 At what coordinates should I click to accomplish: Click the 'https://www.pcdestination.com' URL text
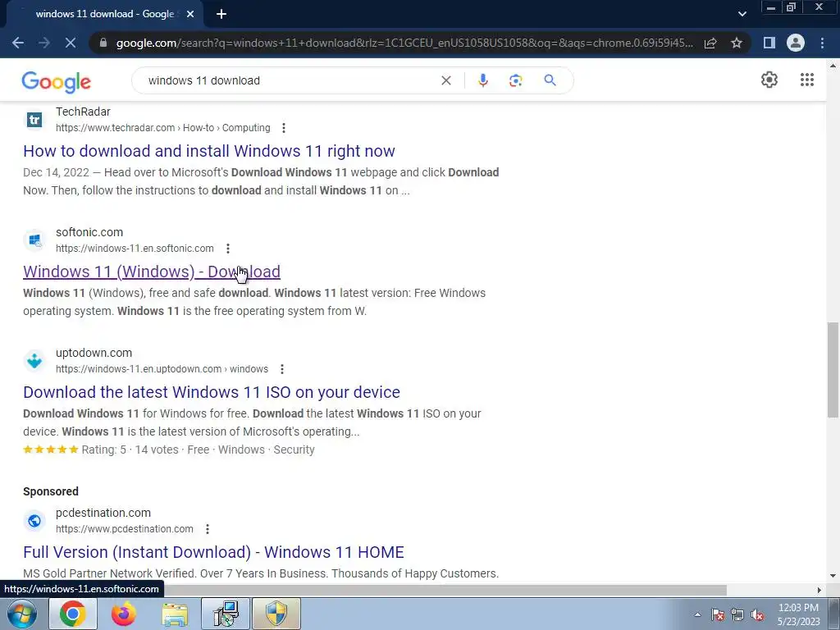coord(125,529)
